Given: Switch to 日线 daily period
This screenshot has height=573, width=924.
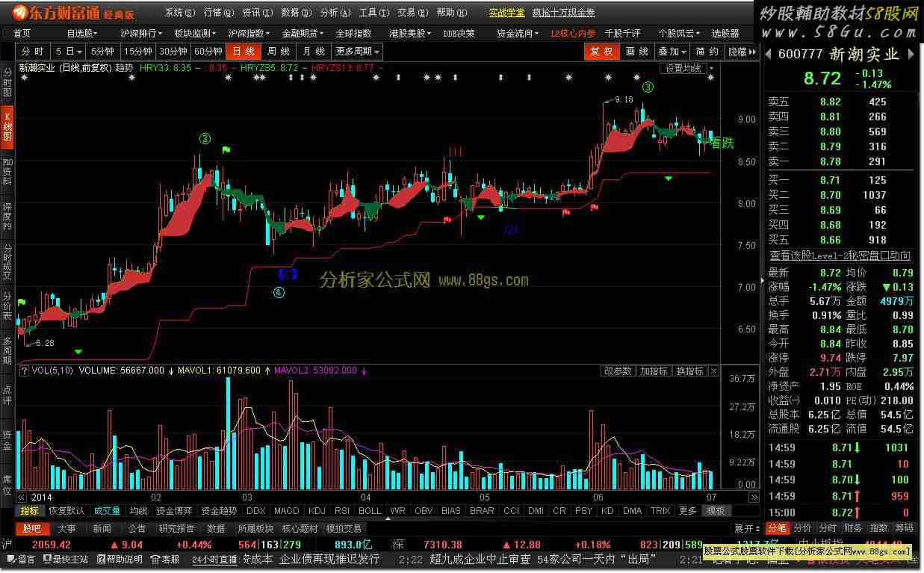Looking at the screenshot, I should (x=243, y=52).
